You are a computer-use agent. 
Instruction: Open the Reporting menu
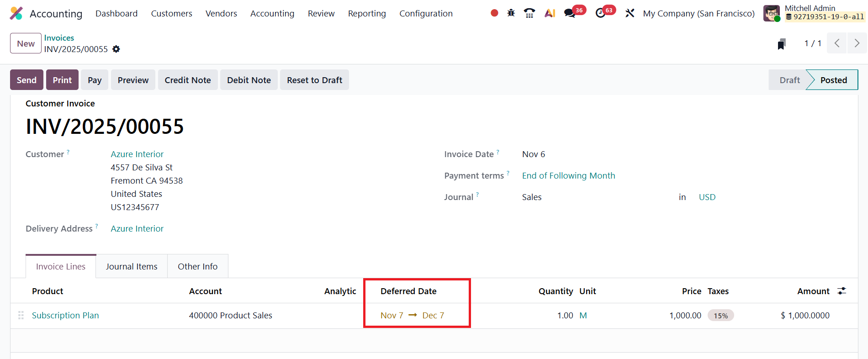click(x=367, y=14)
